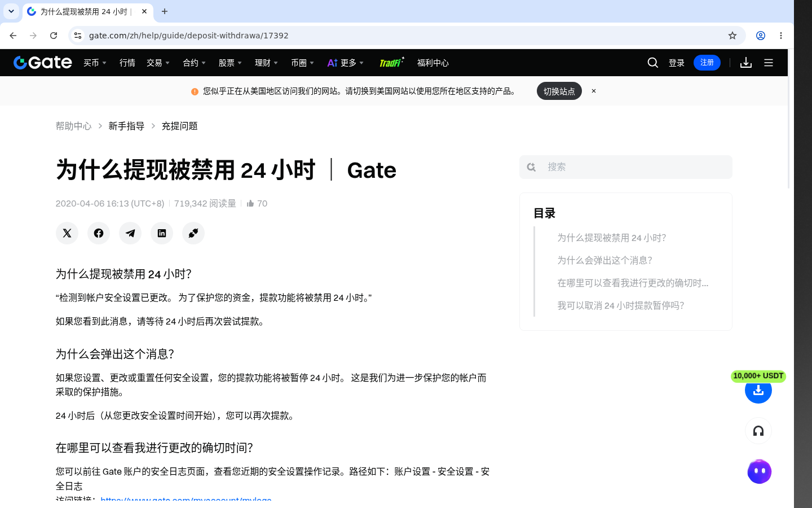
Task: Open customer support headset icon
Action: coord(758,431)
